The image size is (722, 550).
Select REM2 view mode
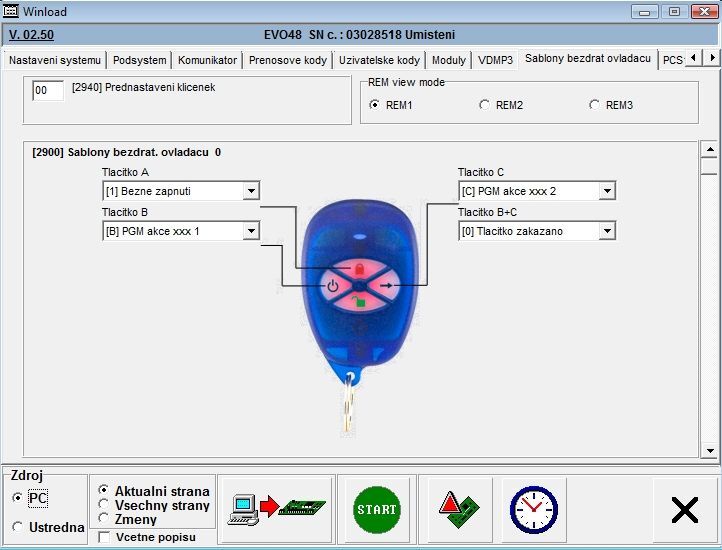click(x=485, y=105)
